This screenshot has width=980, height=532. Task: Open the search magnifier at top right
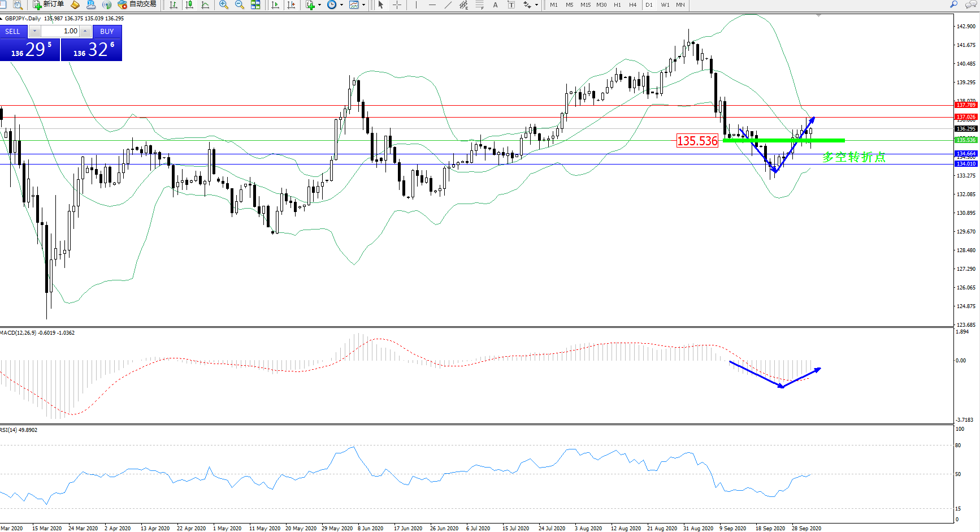tap(954, 5)
